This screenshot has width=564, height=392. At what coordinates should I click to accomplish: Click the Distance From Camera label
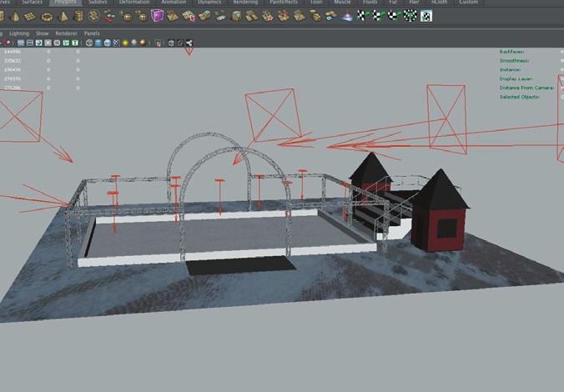(x=526, y=88)
